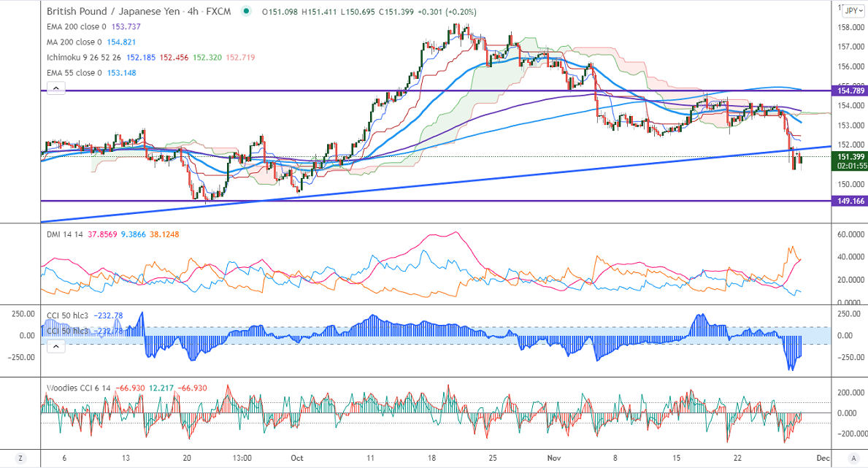The image size is (868, 468).
Task: Click the Ichimoku value 152.719
Action: pos(240,58)
